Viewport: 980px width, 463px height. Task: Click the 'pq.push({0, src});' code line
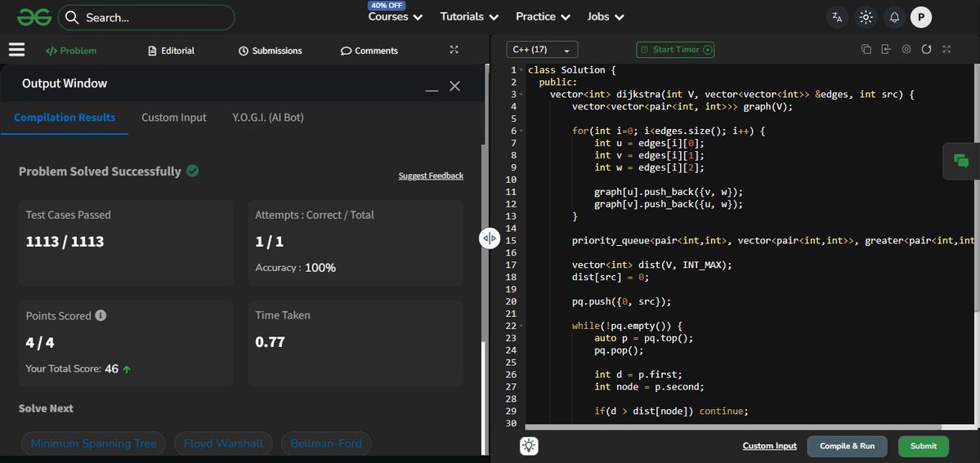coord(621,301)
